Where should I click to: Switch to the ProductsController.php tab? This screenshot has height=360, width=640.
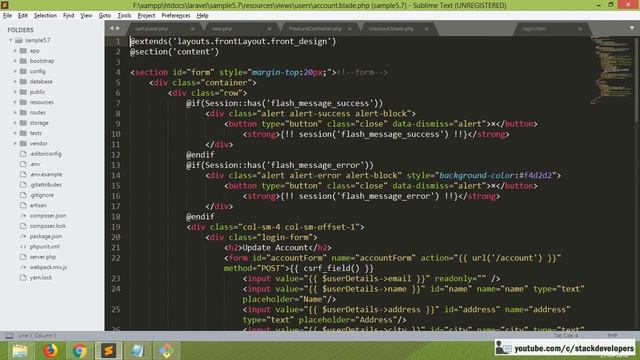coord(316,29)
